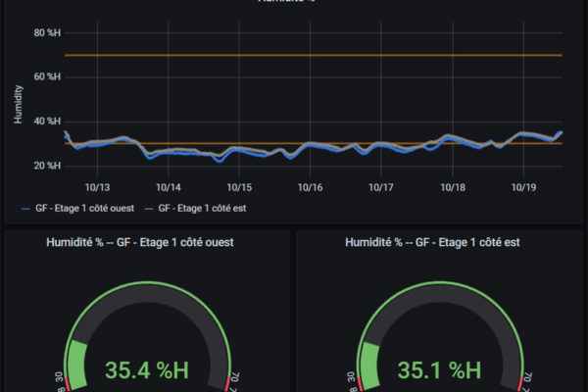Click the 60 %H y-axis label

point(47,76)
